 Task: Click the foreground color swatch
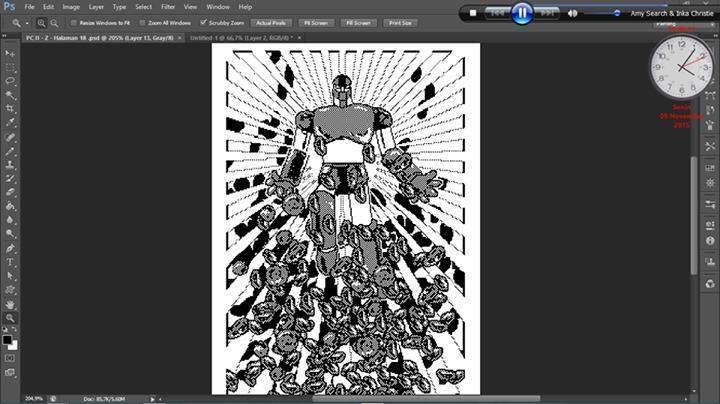coord(8,339)
